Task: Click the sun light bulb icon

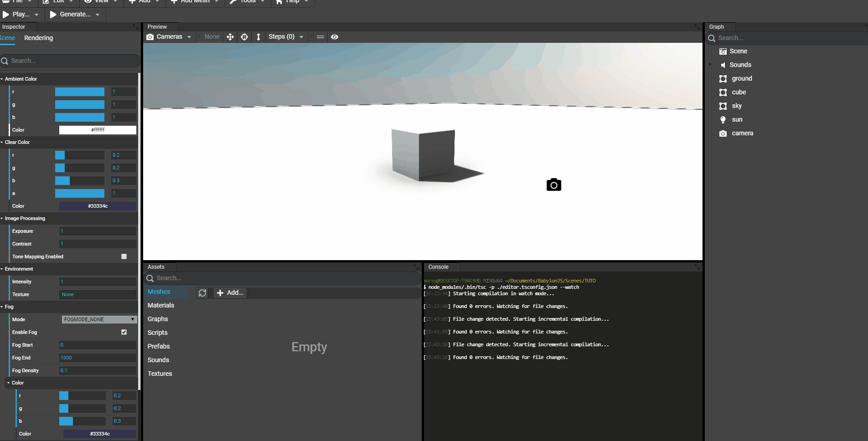Action: pyautogui.click(x=723, y=120)
